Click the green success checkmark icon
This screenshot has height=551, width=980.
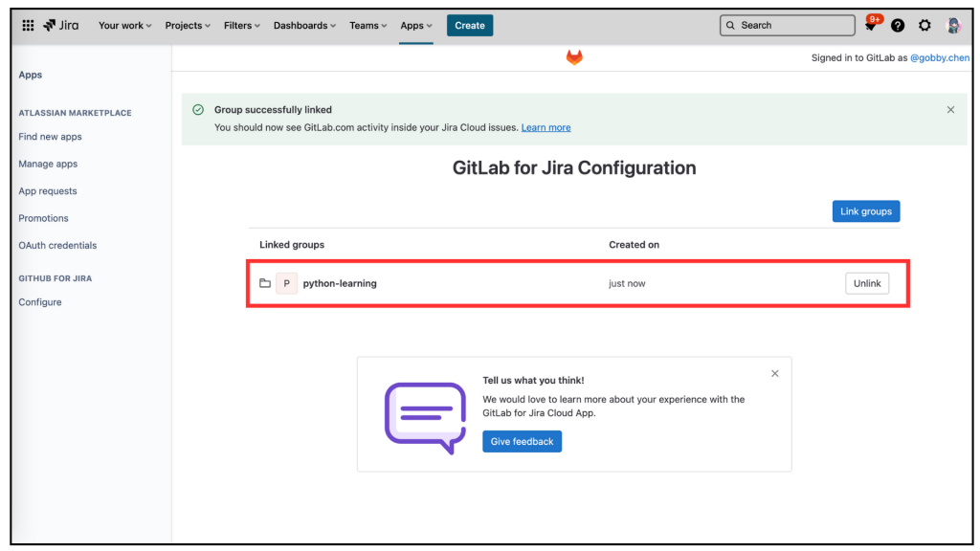point(198,110)
